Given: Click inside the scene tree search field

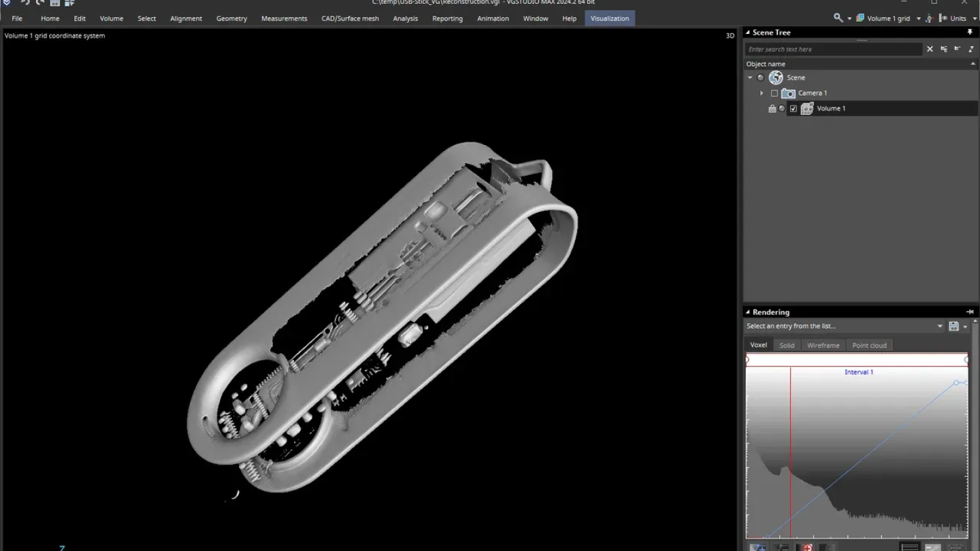Looking at the screenshot, I should pos(834,49).
